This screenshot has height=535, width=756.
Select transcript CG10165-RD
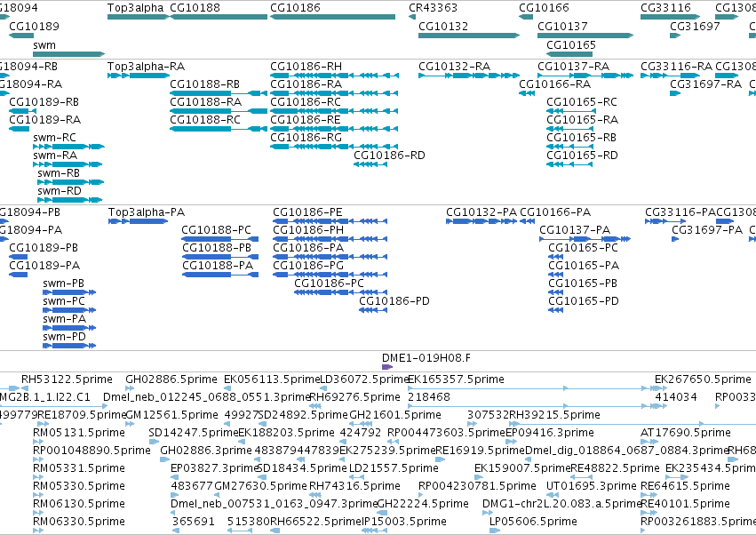pyautogui.click(x=569, y=164)
